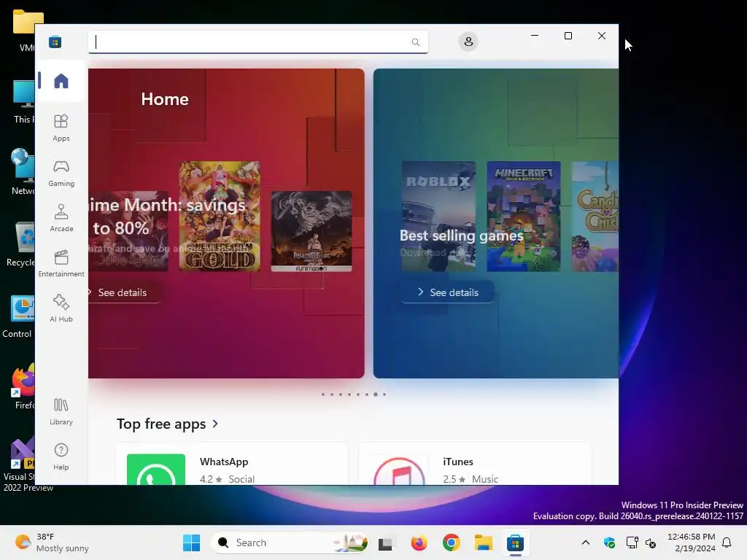Open the network status tray icon

(x=632, y=542)
